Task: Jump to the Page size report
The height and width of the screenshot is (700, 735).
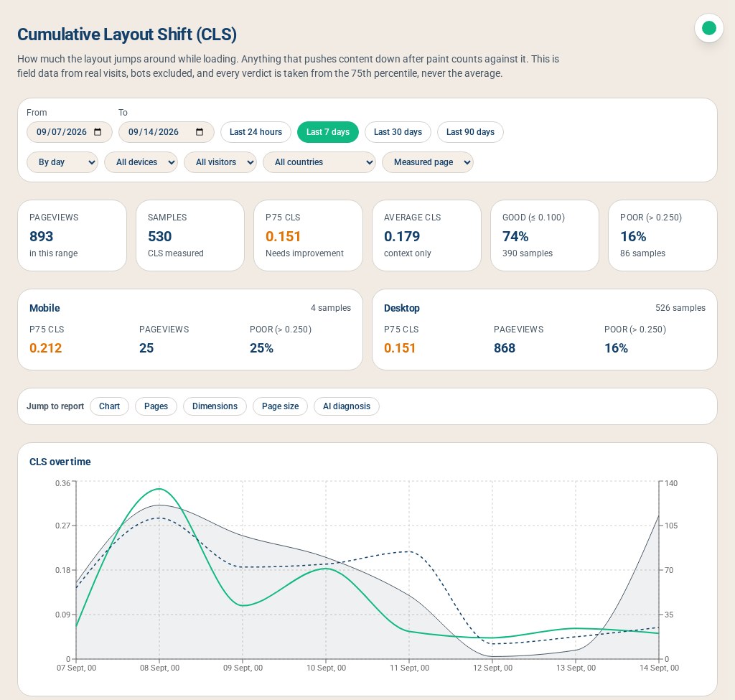Action: point(281,406)
